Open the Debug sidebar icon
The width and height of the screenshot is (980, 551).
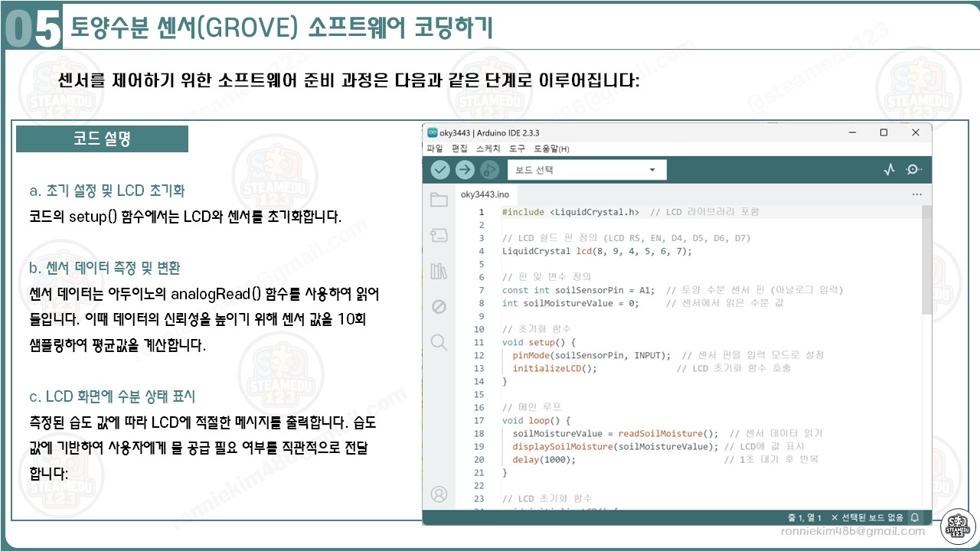(x=439, y=307)
